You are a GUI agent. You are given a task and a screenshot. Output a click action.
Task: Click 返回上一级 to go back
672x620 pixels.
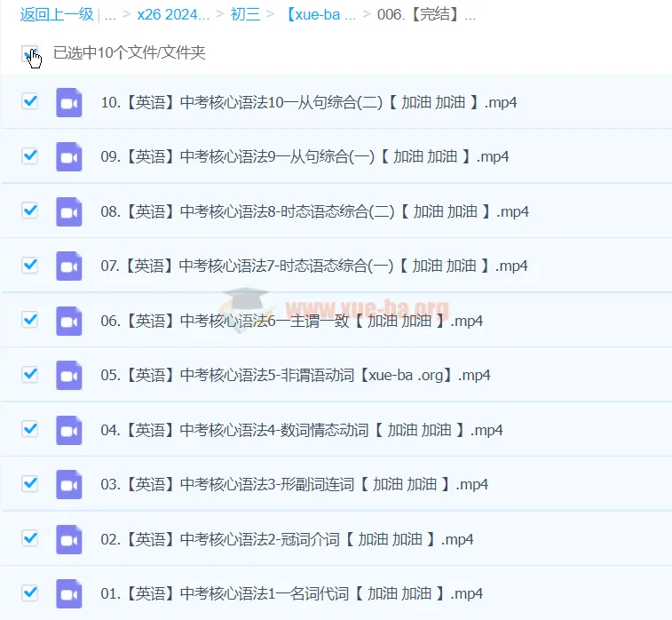[x=57, y=15]
